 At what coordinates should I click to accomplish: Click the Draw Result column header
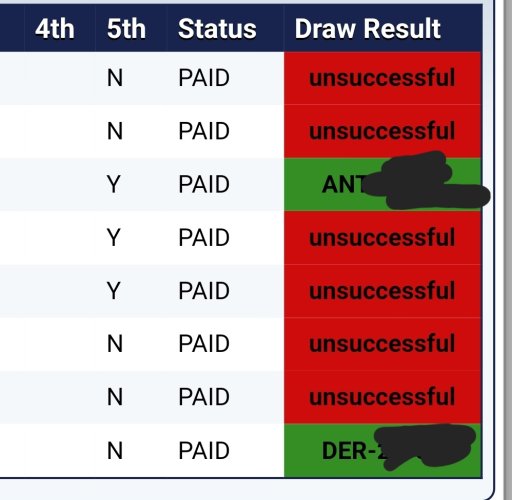click(368, 29)
